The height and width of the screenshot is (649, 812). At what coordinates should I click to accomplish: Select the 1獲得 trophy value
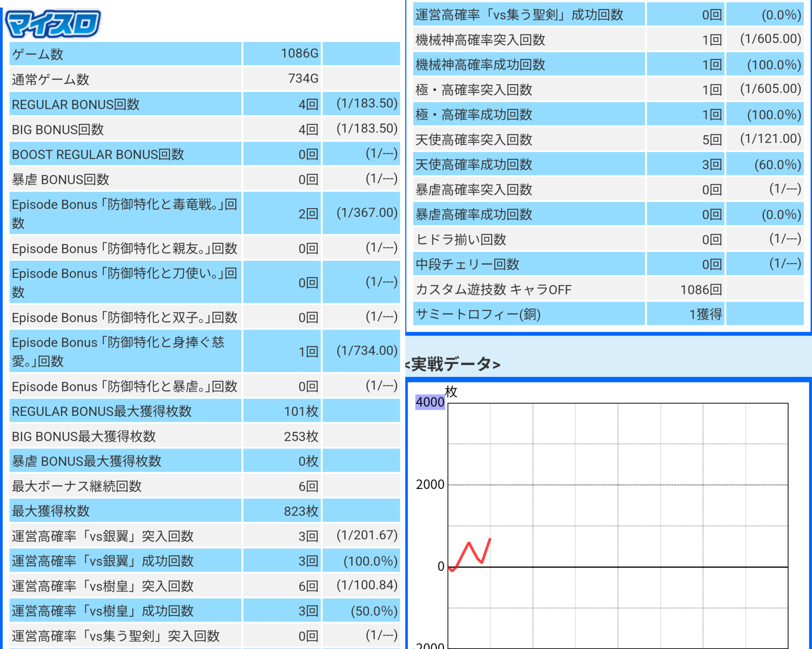705,314
